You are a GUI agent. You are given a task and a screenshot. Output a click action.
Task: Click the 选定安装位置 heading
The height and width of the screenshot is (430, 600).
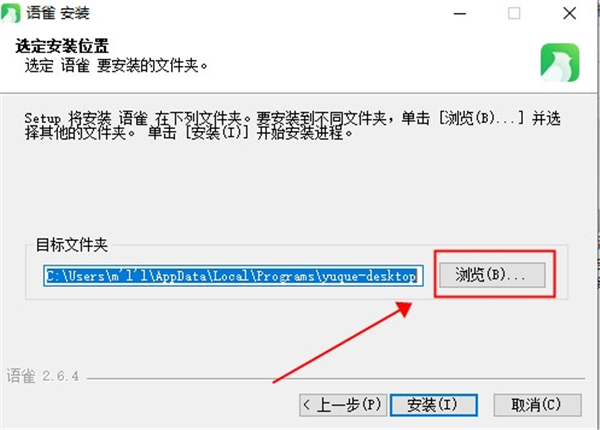point(62,46)
